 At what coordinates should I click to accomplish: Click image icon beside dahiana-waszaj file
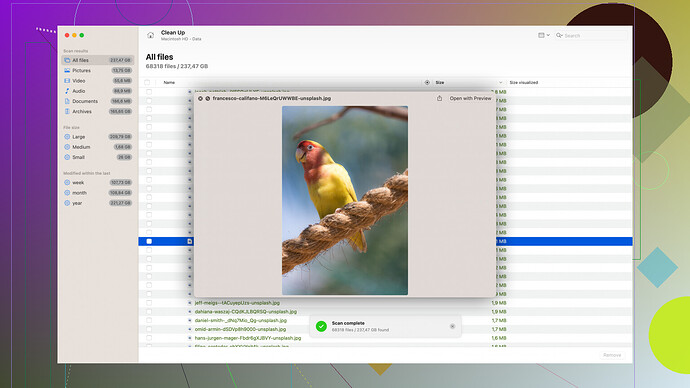coord(190,311)
